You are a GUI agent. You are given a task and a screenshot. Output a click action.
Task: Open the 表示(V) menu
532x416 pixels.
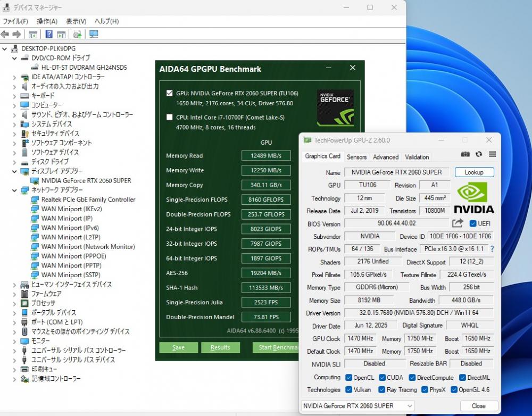76,21
